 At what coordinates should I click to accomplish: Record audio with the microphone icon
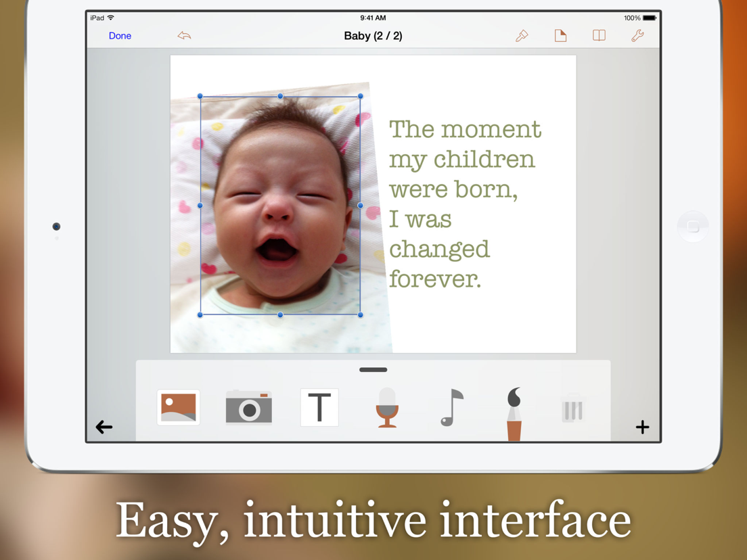click(387, 408)
